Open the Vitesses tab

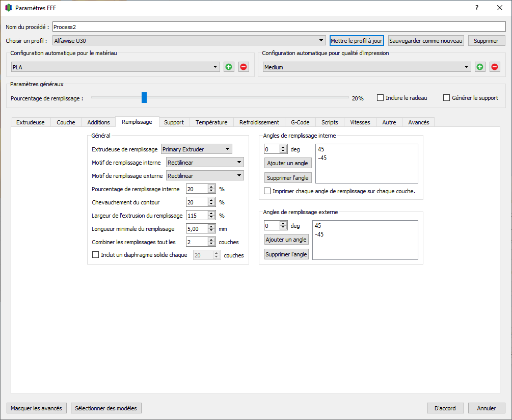click(x=360, y=122)
